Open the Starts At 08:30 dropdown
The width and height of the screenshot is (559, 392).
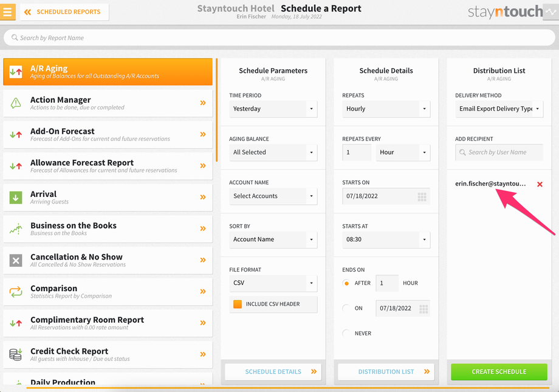coord(386,239)
